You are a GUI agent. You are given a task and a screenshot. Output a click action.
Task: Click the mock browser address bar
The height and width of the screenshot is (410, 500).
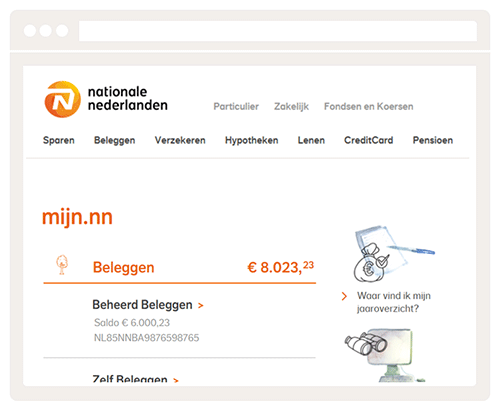[x=278, y=31]
